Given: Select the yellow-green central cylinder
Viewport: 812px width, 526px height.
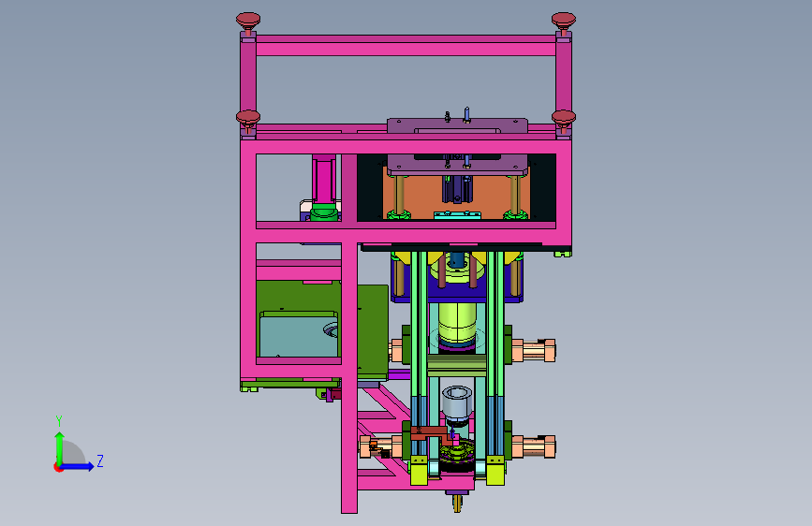Looking at the screenshot, I should coord(457,322).
